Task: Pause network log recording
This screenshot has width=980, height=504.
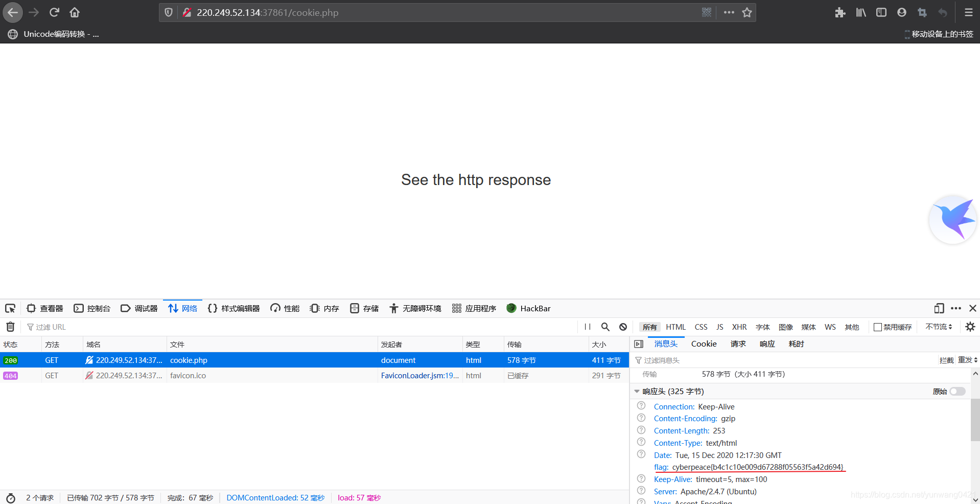Action: [x=588, y=327]
